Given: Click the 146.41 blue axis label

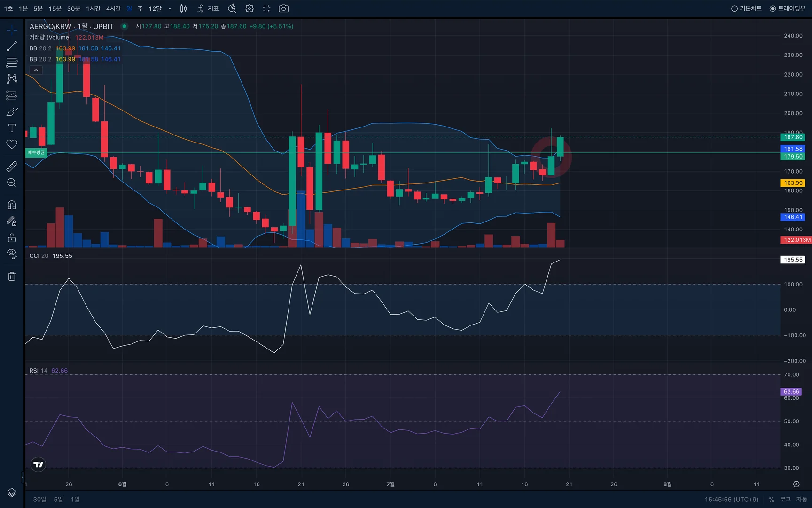Looking at the screenshot, I should tap(793, 217).
